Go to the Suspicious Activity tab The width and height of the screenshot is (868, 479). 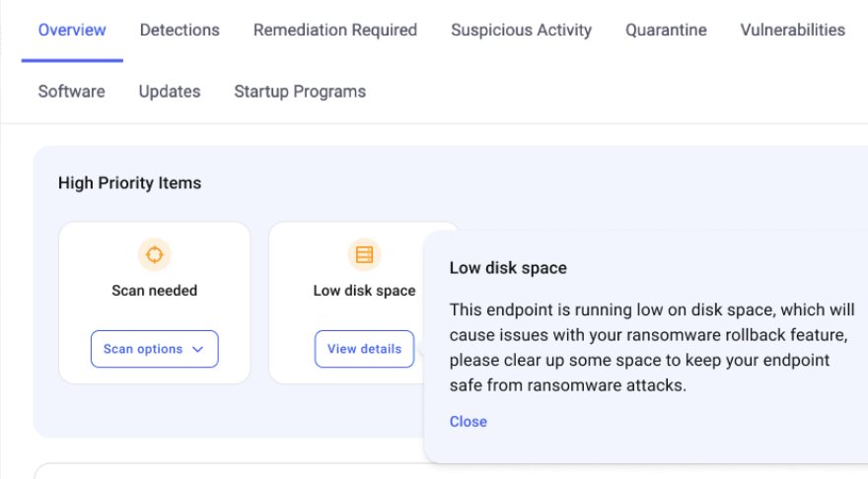pos(521,30)
